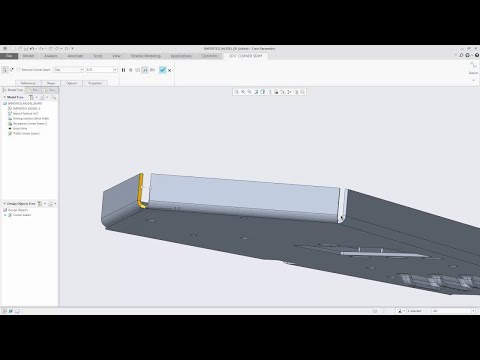Open view manager icon in graphics toolbar
Viewport: 480px width, 360px height.
(276, 92)
